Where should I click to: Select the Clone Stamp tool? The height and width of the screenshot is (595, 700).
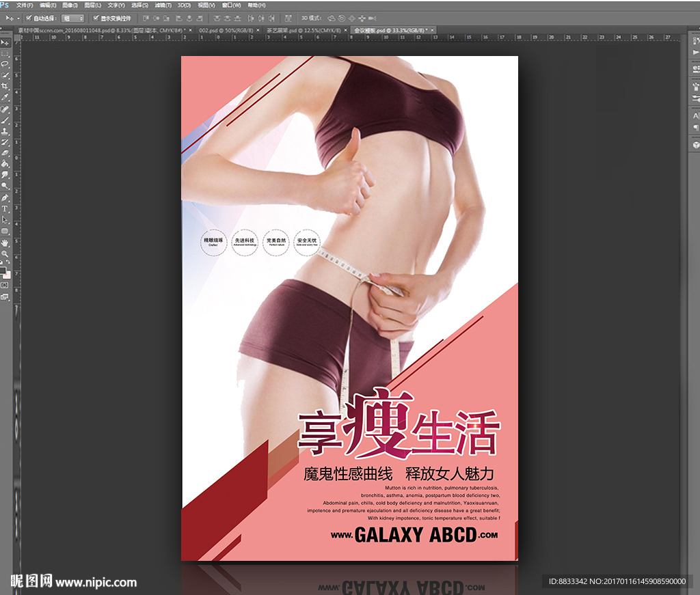point(5,131)
